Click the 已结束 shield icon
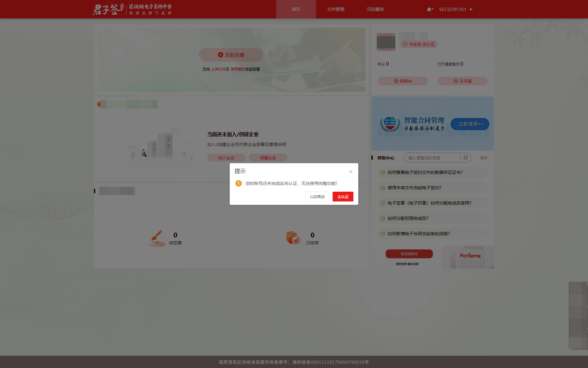 pos(293,238)
